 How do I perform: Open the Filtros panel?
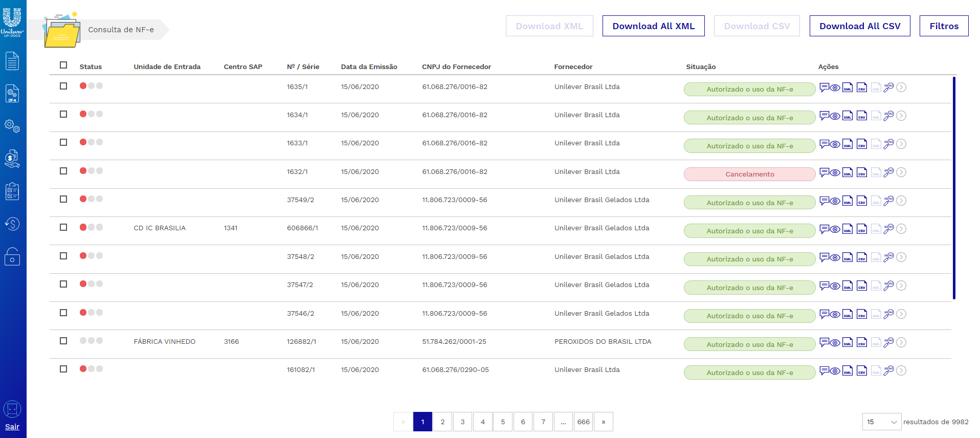pyautogui.click(x=944, y=26)
